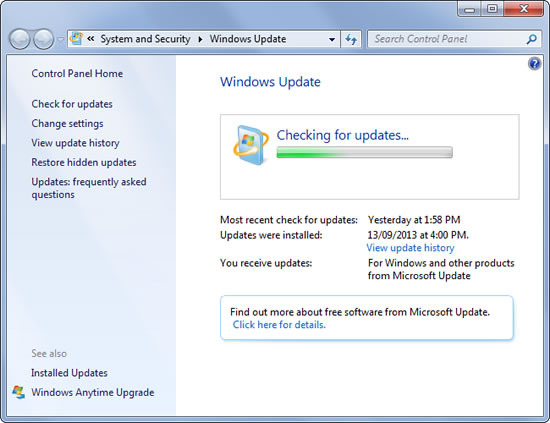The height and width of the screenshot is (423, 550).
Task: Click Check for updates in sidebar
Action: click(x=72, y=104)
